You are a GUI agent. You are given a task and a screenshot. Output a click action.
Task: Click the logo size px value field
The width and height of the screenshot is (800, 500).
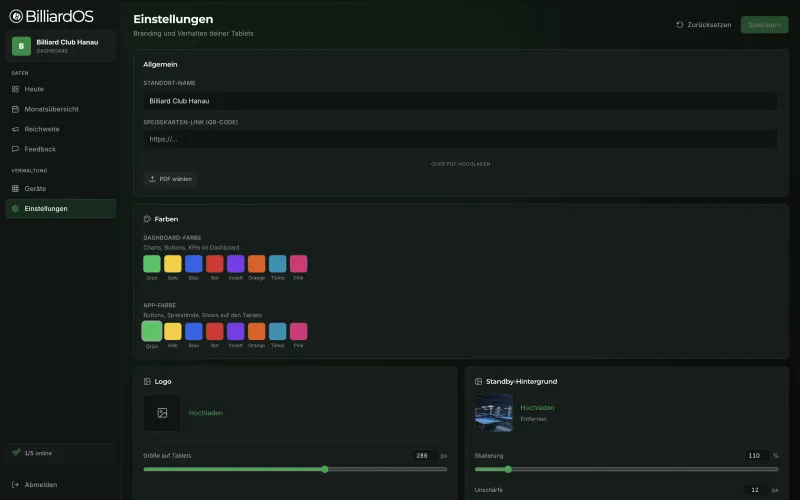click(x=426, y=456)
